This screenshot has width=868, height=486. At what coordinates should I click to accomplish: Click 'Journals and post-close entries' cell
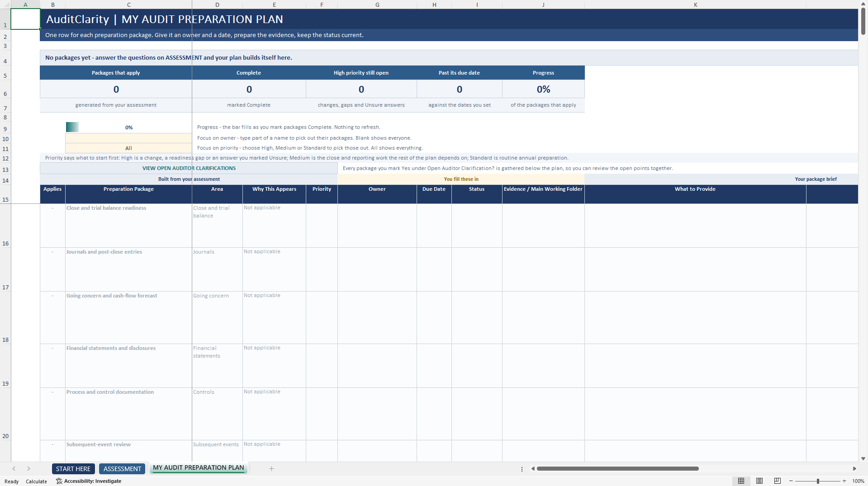128,269
